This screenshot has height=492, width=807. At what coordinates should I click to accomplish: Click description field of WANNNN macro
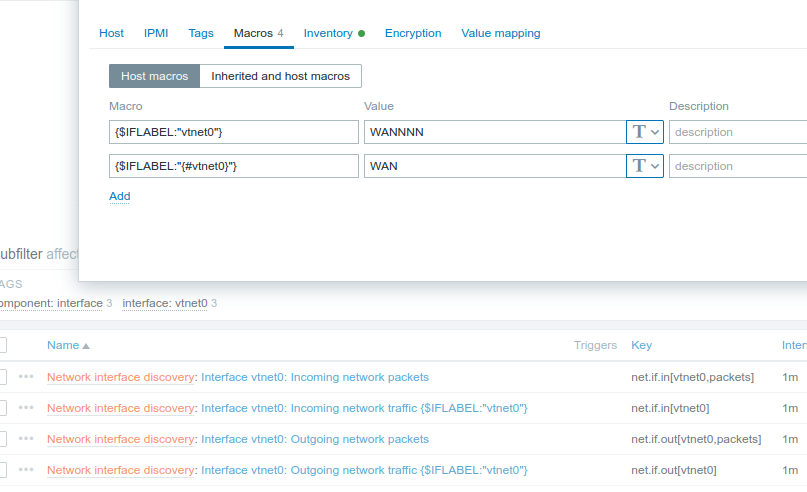click(x=738, y=132)
